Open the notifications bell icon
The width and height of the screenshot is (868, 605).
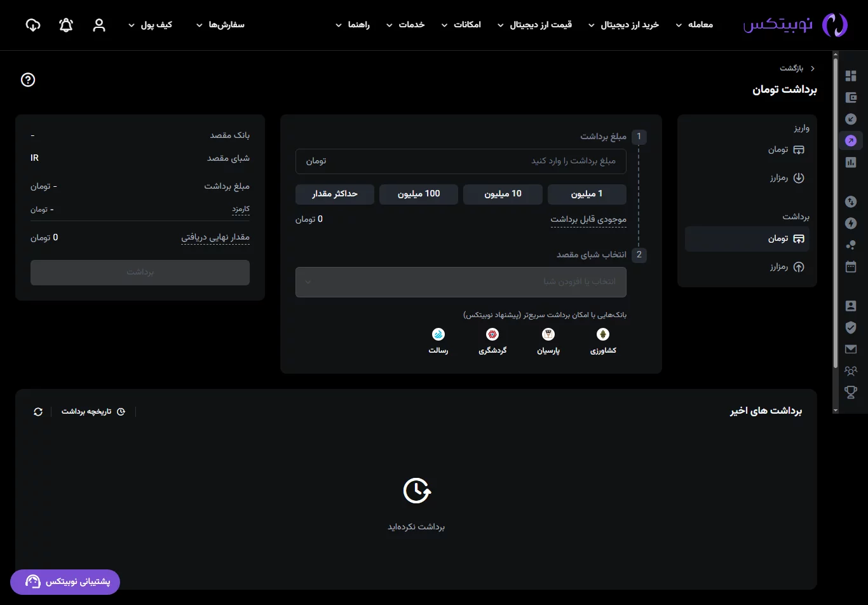[66, 25]
